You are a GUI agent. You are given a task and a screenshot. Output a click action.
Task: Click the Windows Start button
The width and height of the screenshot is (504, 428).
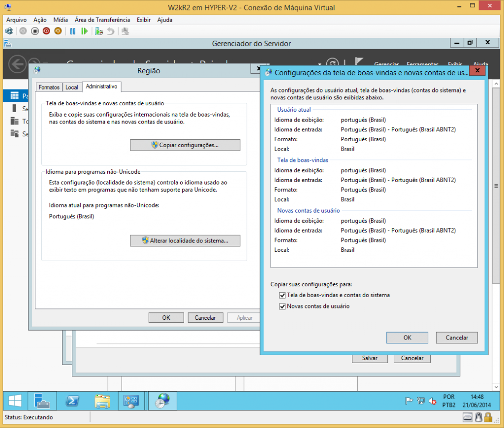point(14,401)
